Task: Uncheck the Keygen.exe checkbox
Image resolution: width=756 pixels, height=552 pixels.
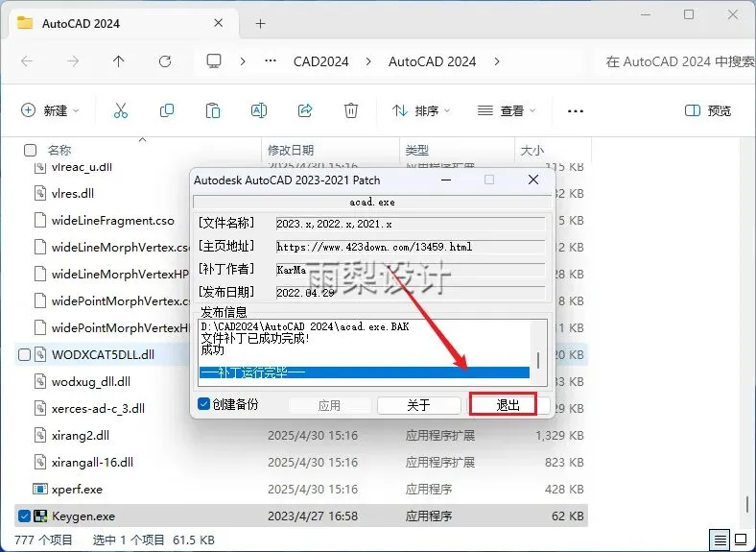Action: [24, 516]
